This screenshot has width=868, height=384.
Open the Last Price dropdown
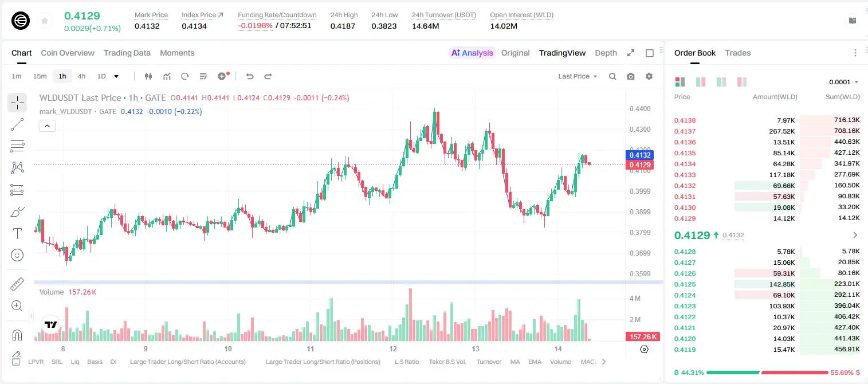coord(578,76)
